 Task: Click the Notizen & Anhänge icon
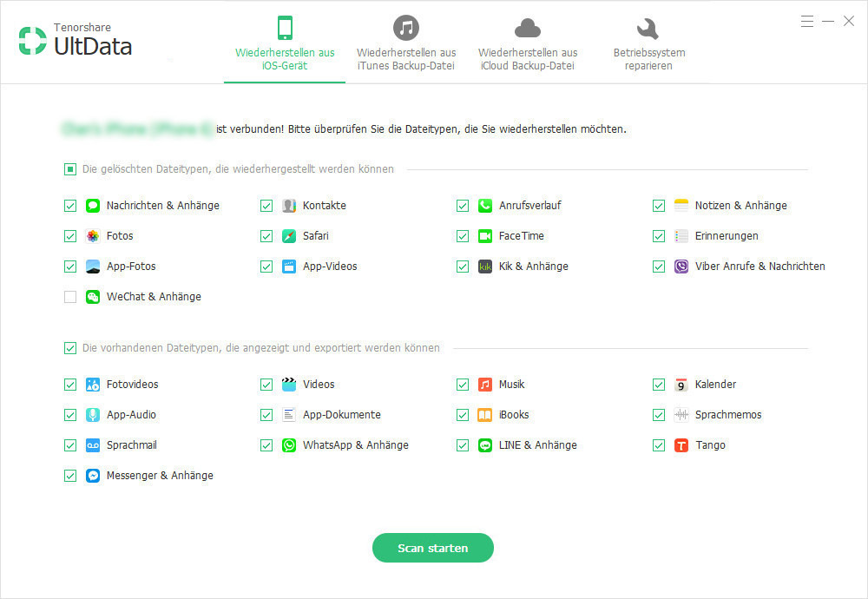point(681,206)
